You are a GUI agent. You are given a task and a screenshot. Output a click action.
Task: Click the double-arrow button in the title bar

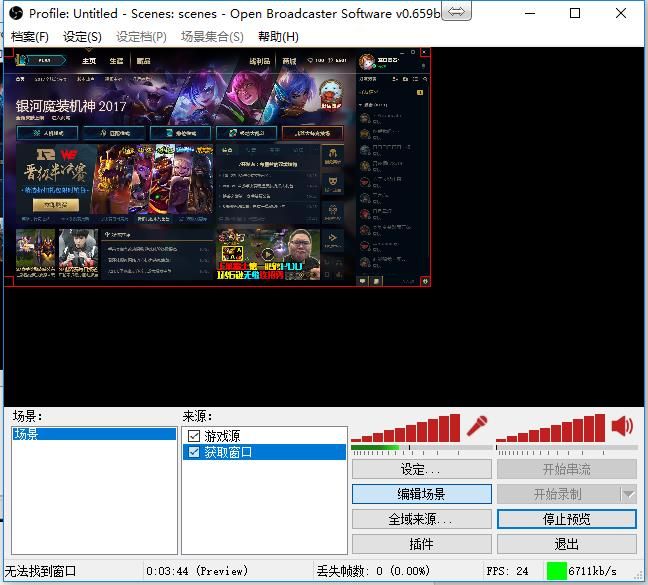coord(456,12)
